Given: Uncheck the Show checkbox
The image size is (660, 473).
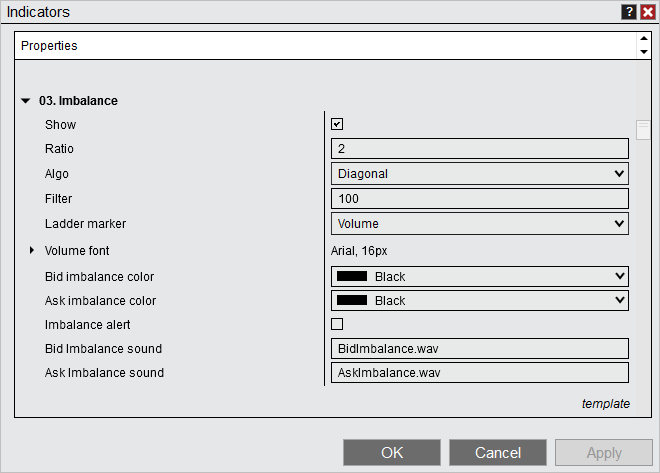Looking at the screenshot, I should tap(337, 124).
